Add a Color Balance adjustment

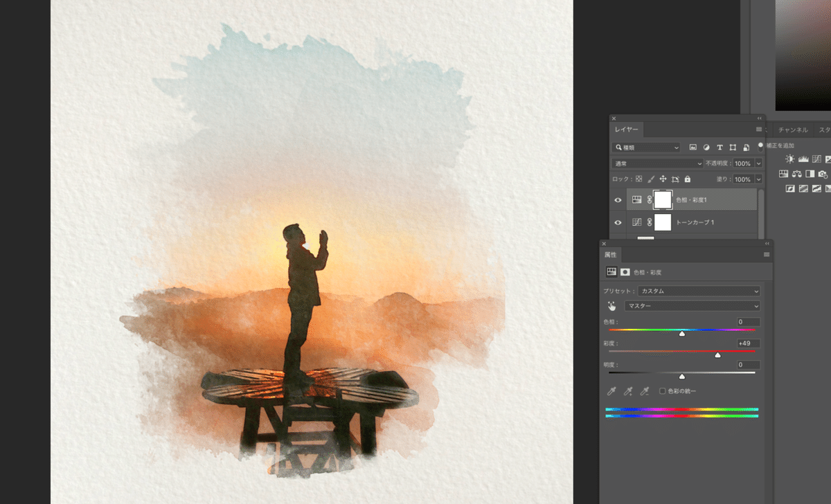point(796,174)
